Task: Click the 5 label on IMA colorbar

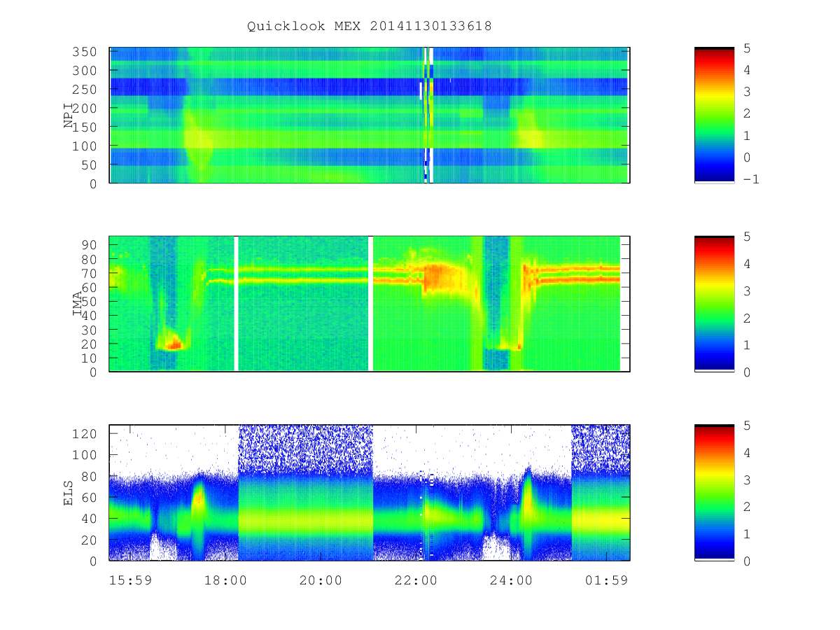Action: [747, 237]
